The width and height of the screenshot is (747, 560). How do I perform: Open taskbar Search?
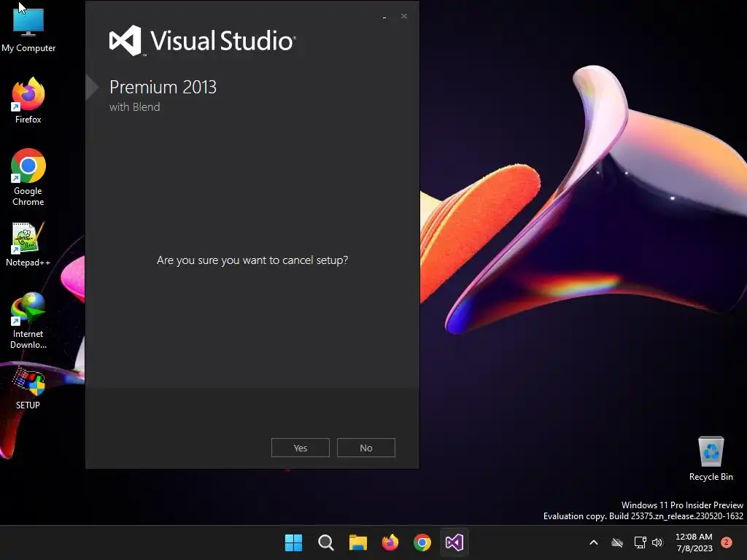coord(326,542)
